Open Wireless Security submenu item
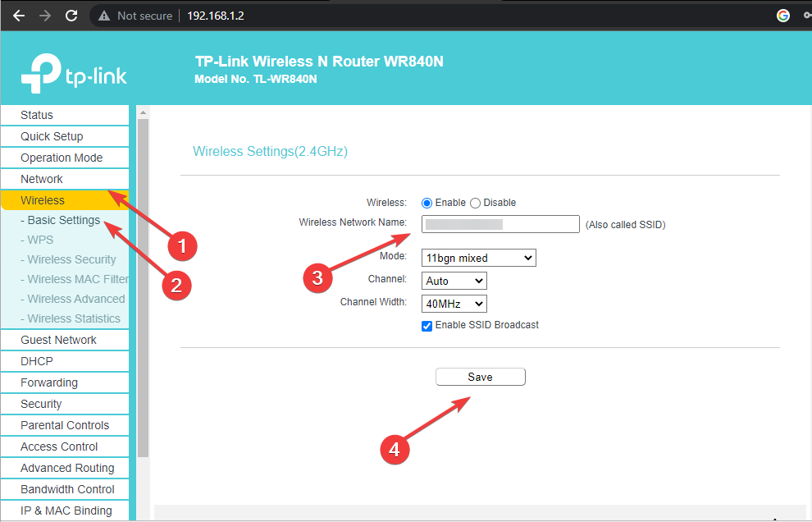This screenshot has height=522, width=812. (68, 259)
